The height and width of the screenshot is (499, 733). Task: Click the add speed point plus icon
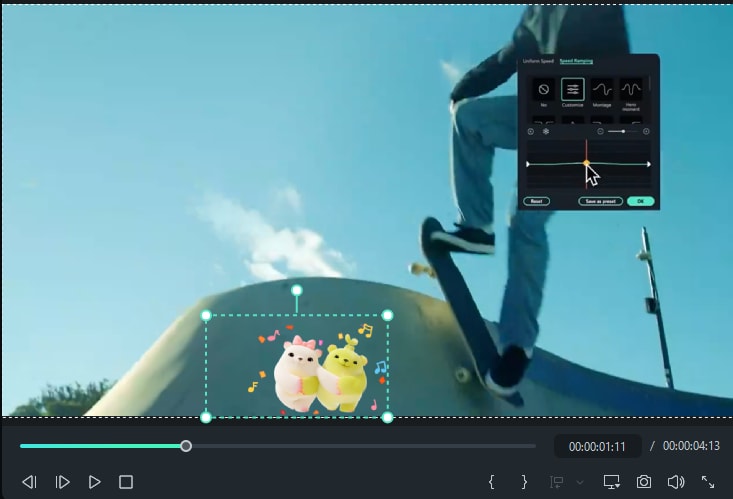pyautogui.click(x=531, y=131)
